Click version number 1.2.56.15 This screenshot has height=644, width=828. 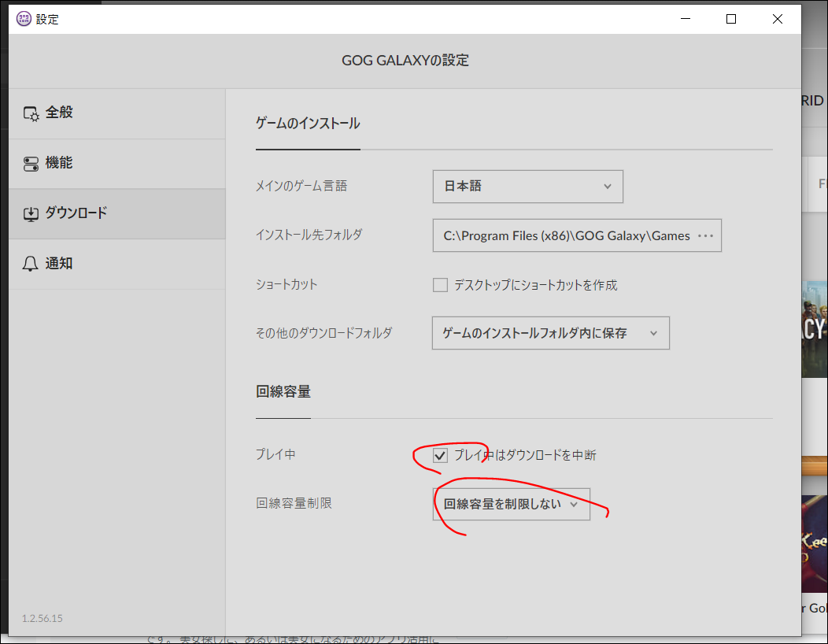[x=43, y=618]
